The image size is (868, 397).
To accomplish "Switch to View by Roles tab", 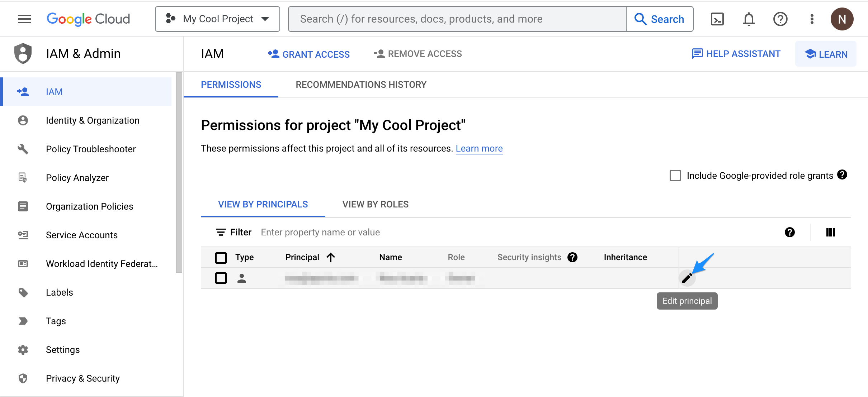I will pos(375,204).
